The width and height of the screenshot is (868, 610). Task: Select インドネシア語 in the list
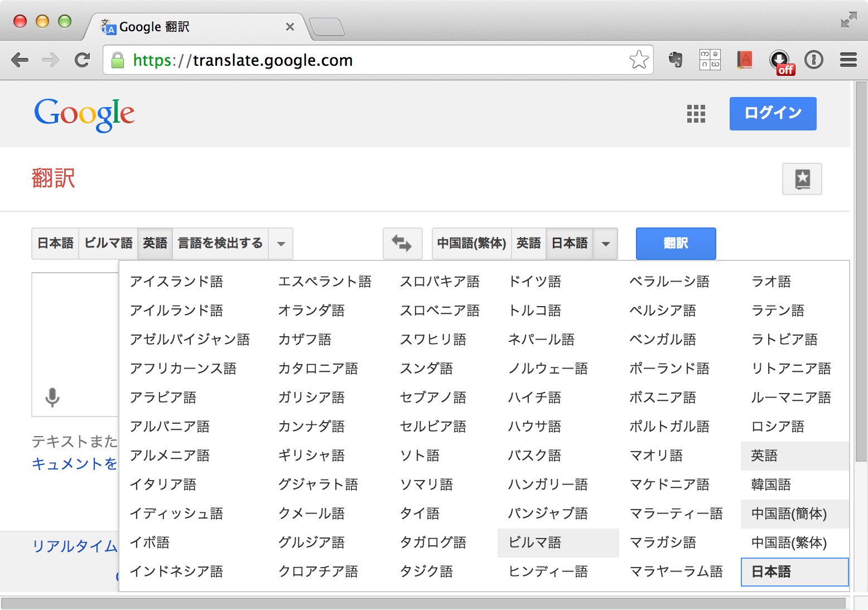pyautogui.click(x=176, y=572)
